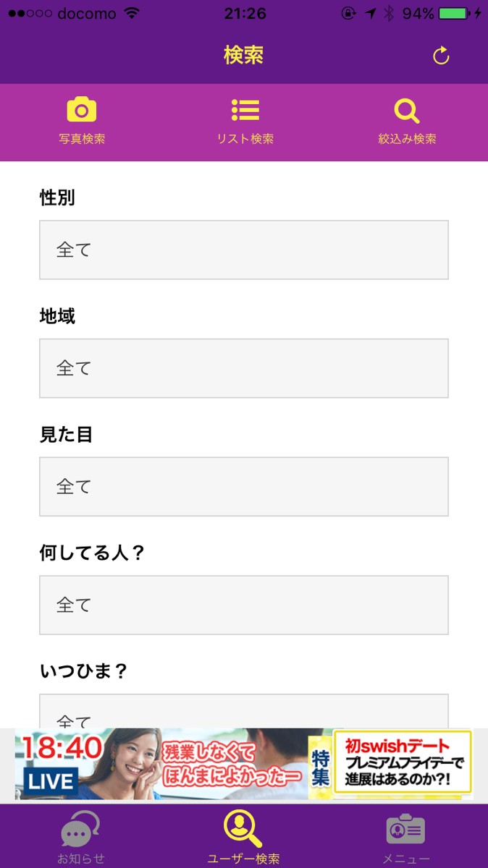Open notifications via speech bubble icon
Screen dimensions: 488x868
click(x=80, y=830)
